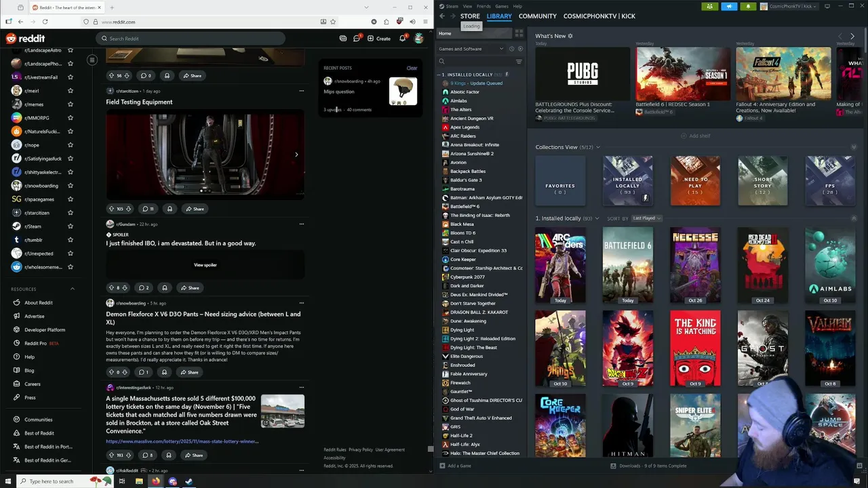Open the Friends menu in Steam
868x488 pixels.
484,6
